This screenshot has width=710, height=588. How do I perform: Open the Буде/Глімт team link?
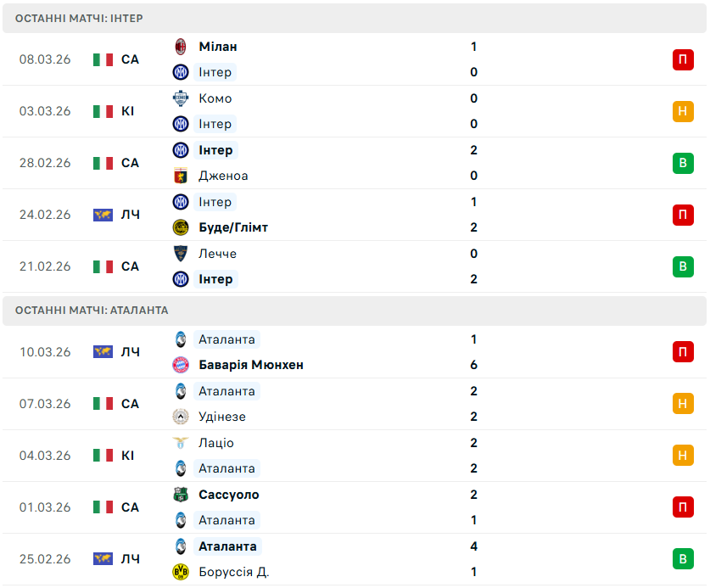(233, 227)
